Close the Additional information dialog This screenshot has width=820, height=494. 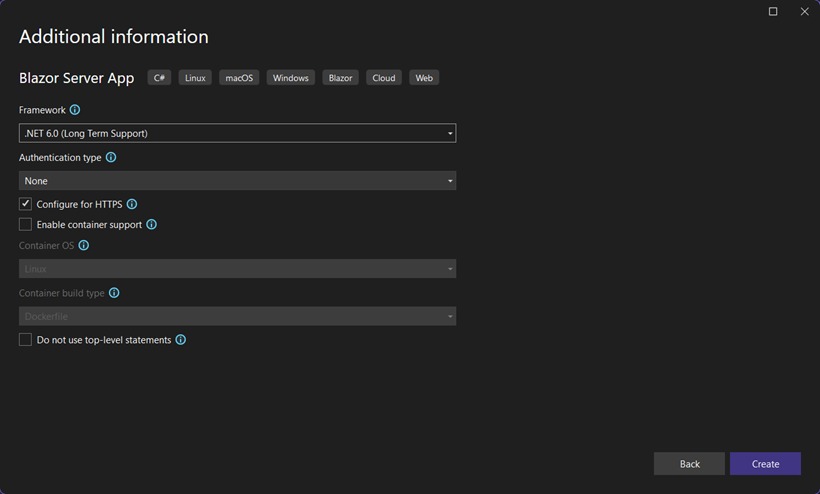tap(804, 12)
